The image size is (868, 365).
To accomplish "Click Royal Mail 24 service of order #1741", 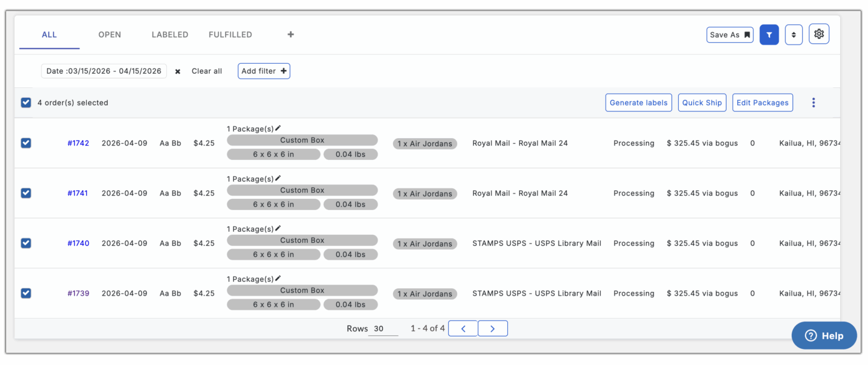I will 520,193.
